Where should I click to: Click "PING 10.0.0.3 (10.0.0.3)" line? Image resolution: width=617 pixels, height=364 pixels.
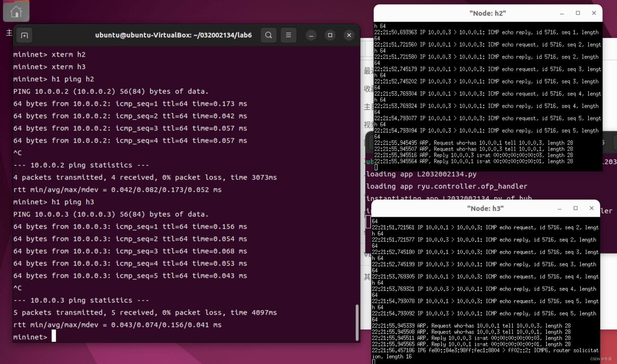111,214
